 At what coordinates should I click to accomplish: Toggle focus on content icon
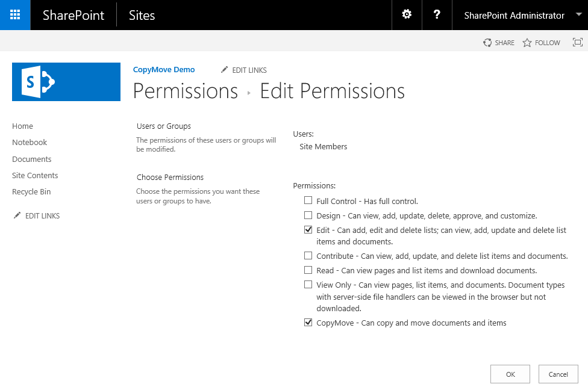point(577,42)
